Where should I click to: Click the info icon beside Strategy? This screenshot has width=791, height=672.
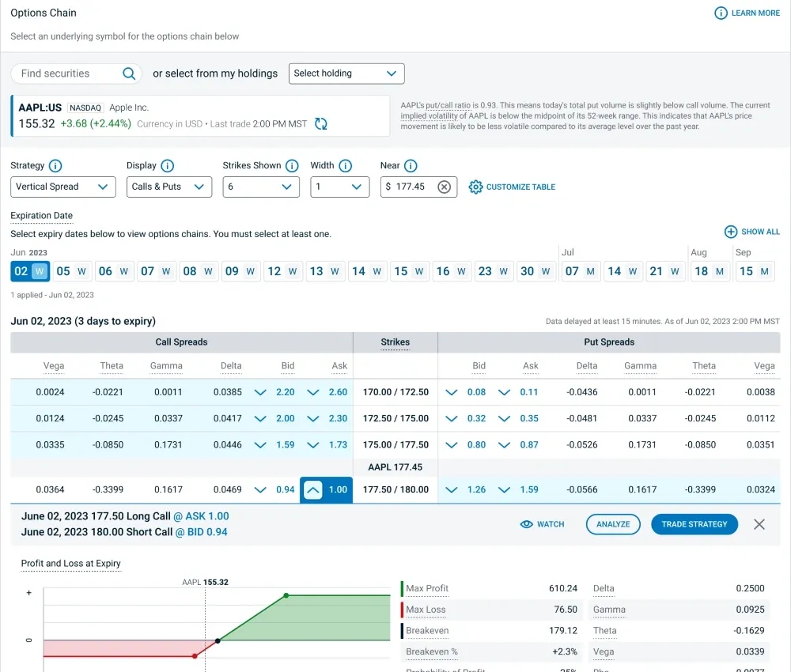(55, 166)
